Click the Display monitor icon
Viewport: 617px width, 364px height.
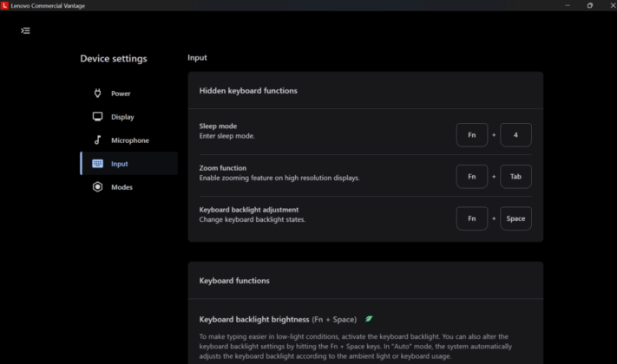[97, 117]
